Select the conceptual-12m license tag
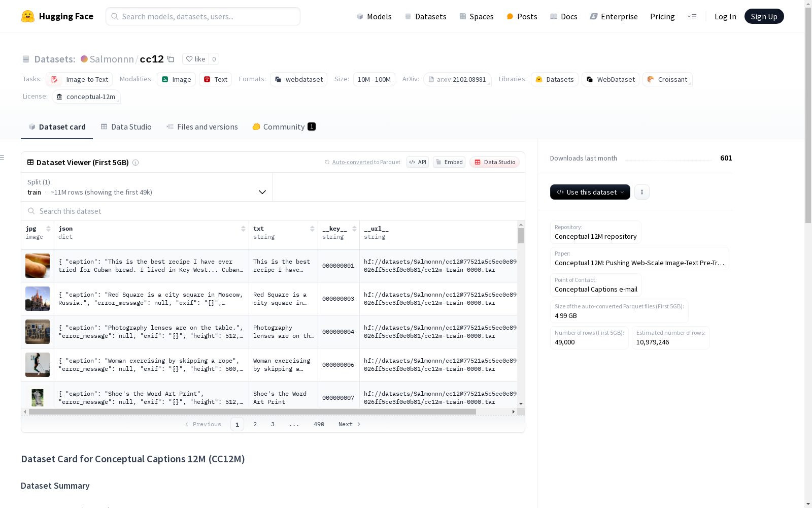Image resolution: width=812 pixels, height=508 pixels. coord(86,97)
